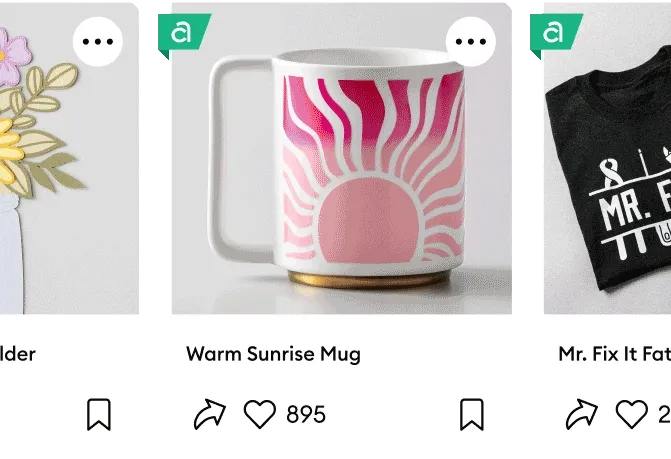Click the heart icon on the Mr. Fix It card
The height and width of the screenshot is (459, 671).
click(x=632, y=414)
